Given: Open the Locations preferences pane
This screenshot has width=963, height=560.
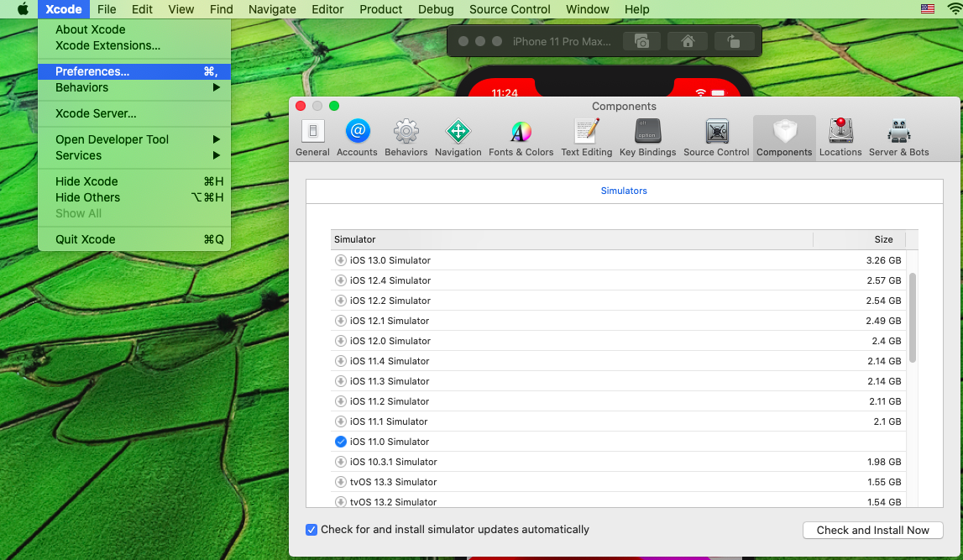Looking at the screenshot, I should [x=840, y=138].
